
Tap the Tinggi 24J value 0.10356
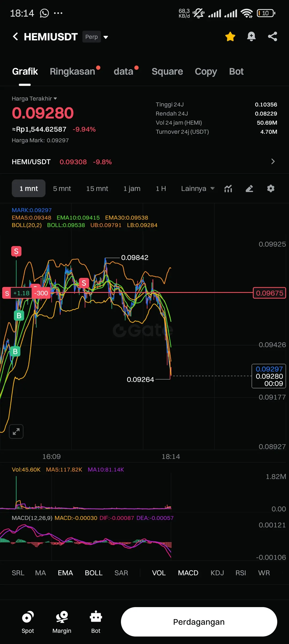pyautogui.click(x=266, y=105)
